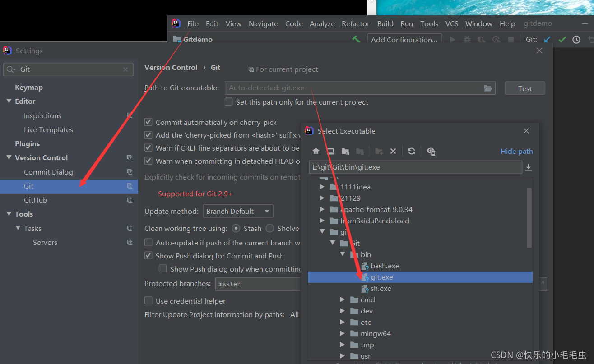Click the Settings search field containing 'Git'
The width and height of the screenshot is (594, 364).
(69, 69)
